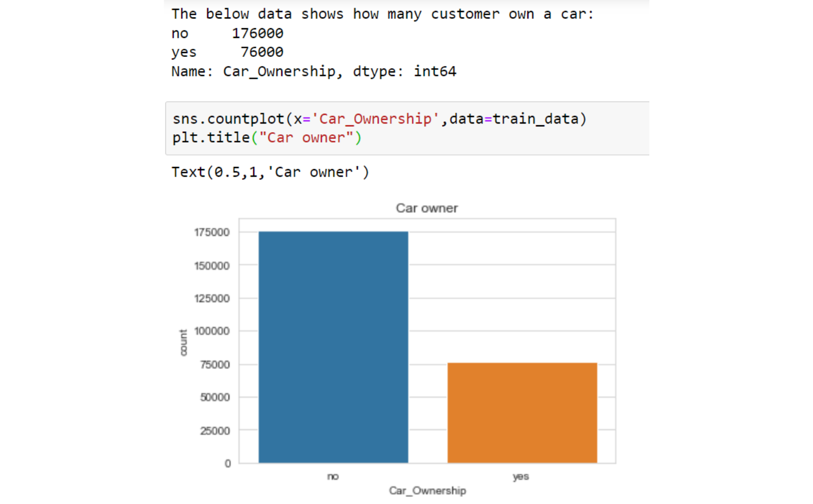Click the 150000 y-axis tick
The width and height of the screenshot is (813, 504).
(x=212, y=266)
